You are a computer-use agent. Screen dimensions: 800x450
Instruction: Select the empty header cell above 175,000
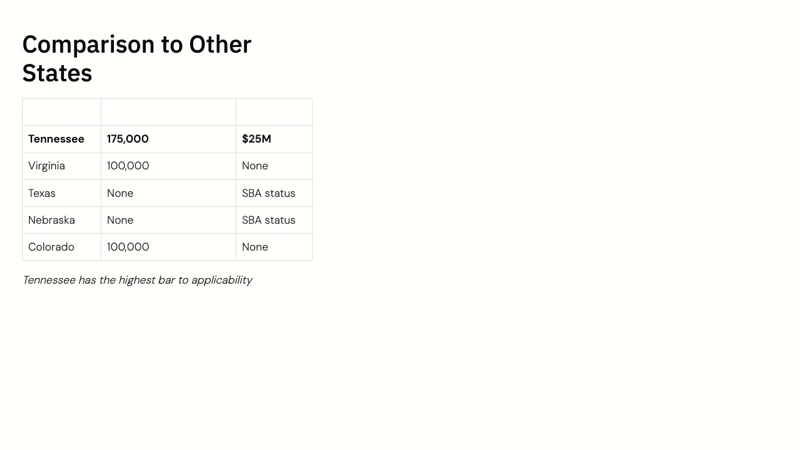(x=168, y=112)
